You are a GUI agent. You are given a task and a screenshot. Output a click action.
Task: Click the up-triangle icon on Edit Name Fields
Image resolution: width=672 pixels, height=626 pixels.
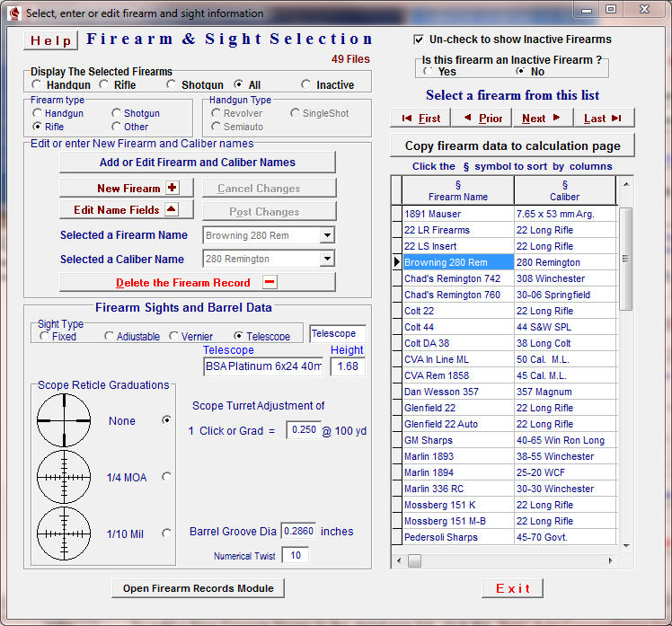point(171,209)
